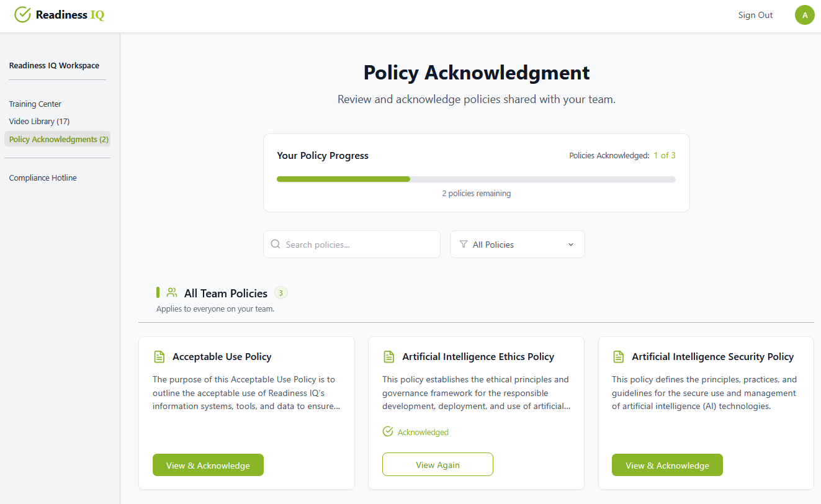Click View & Acknowledge for Acceptable Use Policy
The height and width of the screenshot is (504, 821).
point(208,464)
